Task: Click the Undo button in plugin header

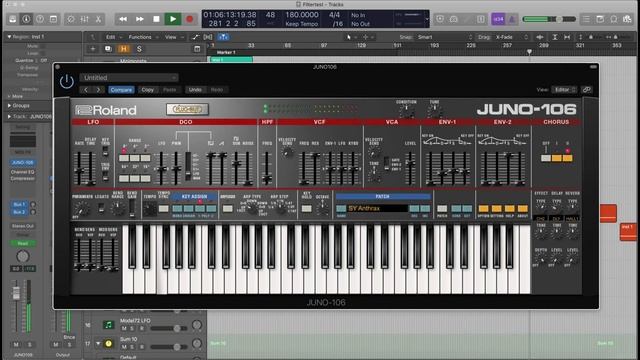Action: (195, 90)
